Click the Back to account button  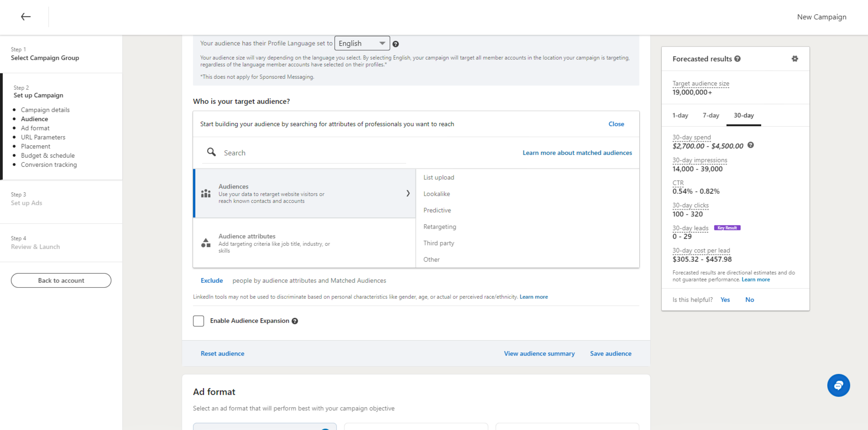pyautogui.click(x=61, y=280)
